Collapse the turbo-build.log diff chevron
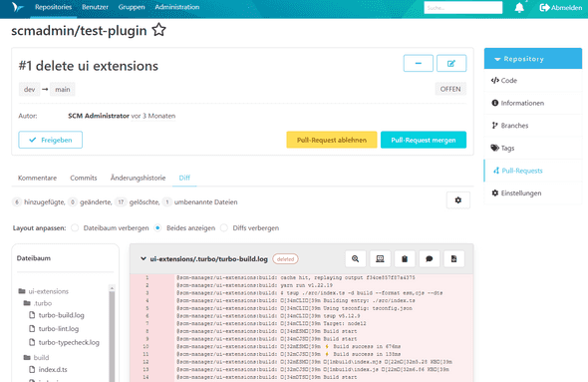Screen dimensions: 588x382 coord(143,258)
